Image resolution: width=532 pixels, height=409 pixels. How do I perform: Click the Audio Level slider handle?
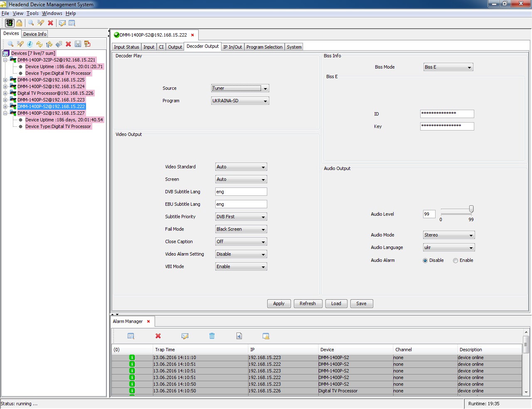[471, 209]
